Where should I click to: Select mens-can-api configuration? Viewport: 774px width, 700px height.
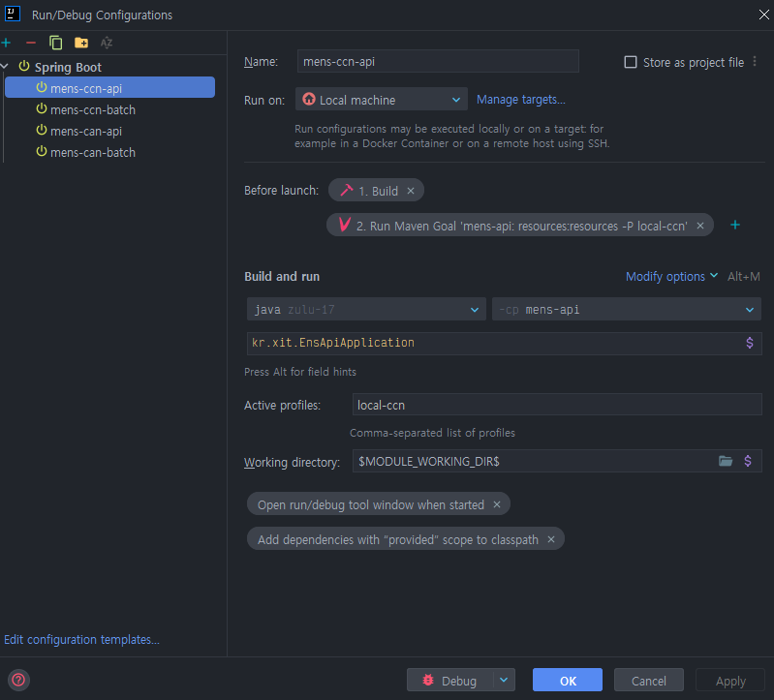coord(85,131)
